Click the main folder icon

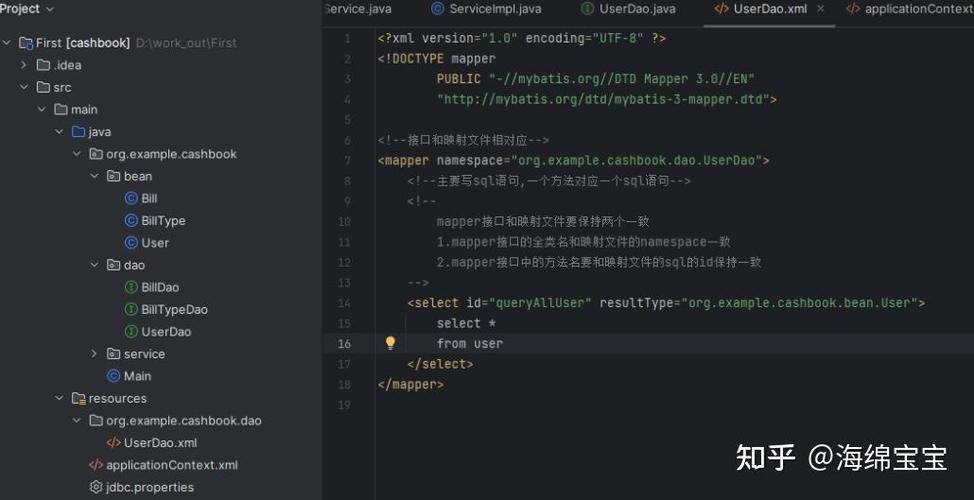coord(61,109)
